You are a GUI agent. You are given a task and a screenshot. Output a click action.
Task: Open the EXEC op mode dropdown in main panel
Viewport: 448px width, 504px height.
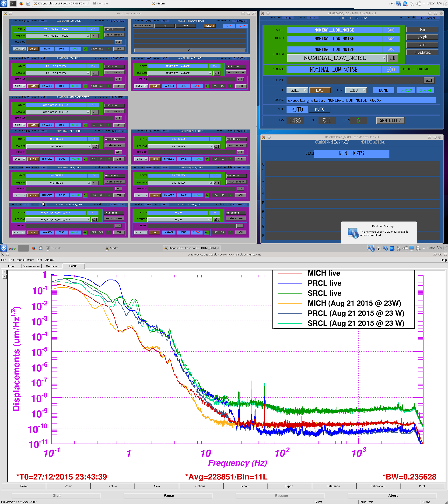click(x=297, y=90)
